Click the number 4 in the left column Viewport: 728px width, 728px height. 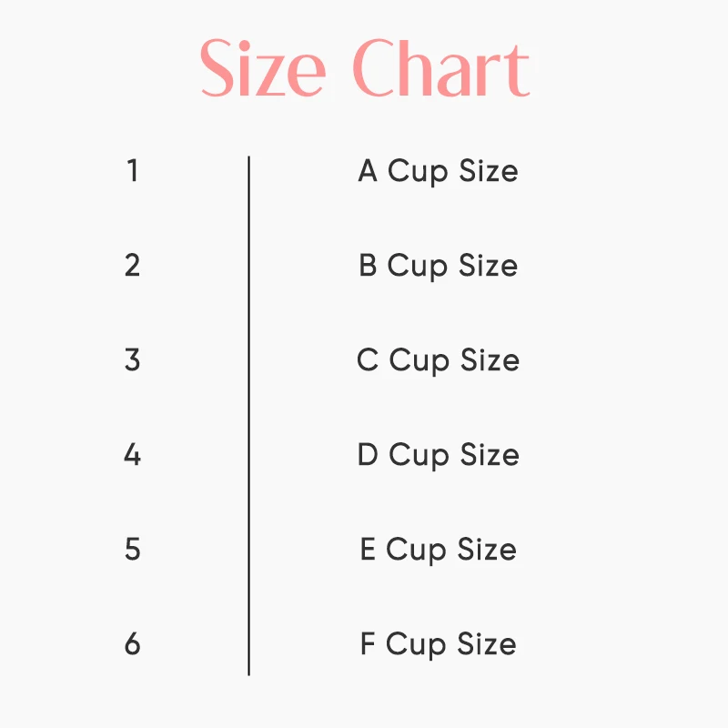[133, 454]
